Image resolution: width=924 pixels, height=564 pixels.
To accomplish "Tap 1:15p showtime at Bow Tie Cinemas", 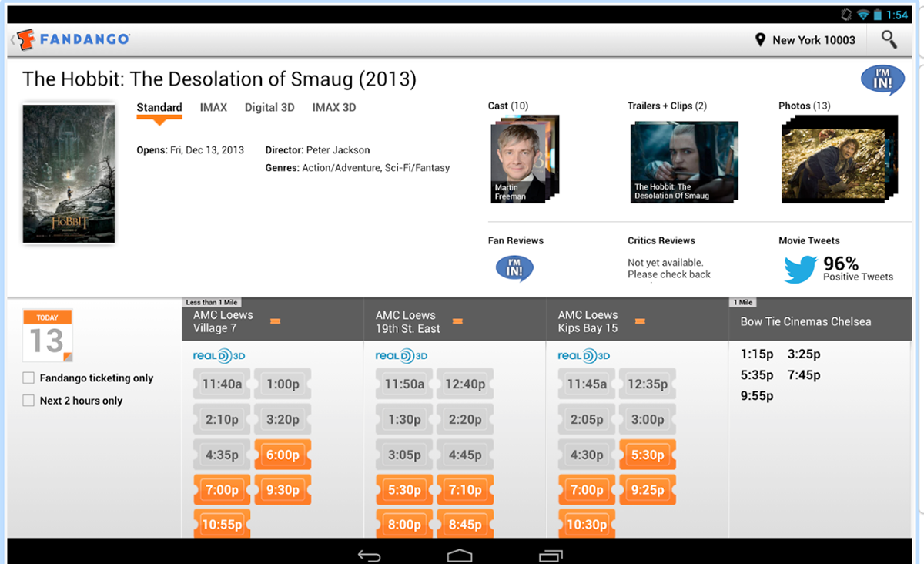I will (757, 354).
